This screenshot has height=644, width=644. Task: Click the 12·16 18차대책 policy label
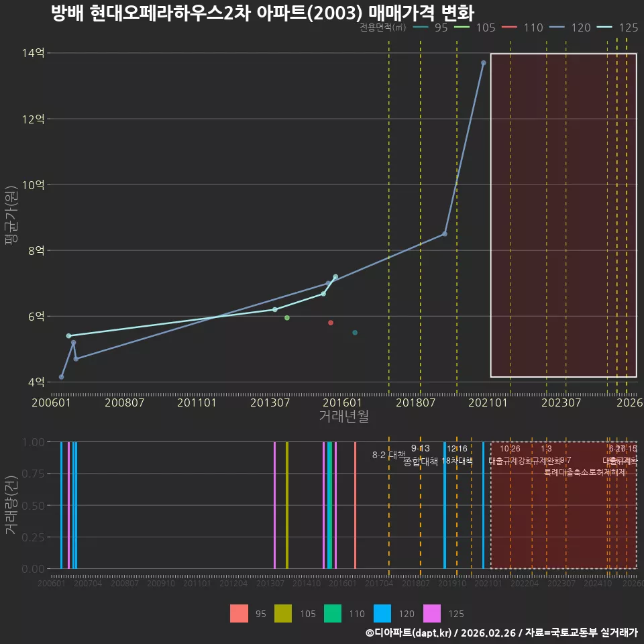click(457, 455)
